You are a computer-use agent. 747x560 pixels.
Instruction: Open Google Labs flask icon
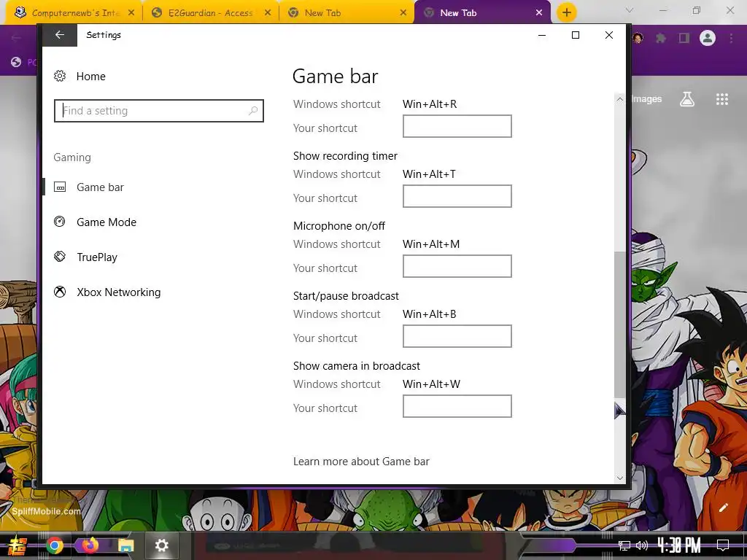(687, 99)
